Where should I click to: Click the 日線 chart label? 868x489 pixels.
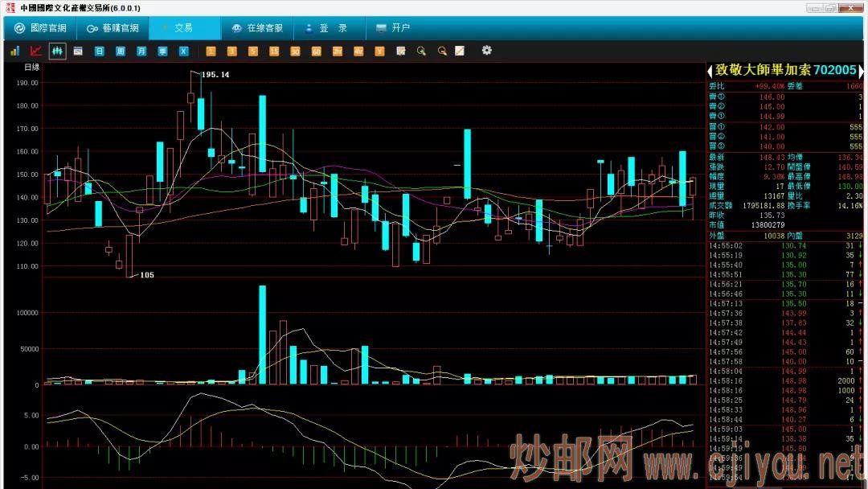point(32,67)
